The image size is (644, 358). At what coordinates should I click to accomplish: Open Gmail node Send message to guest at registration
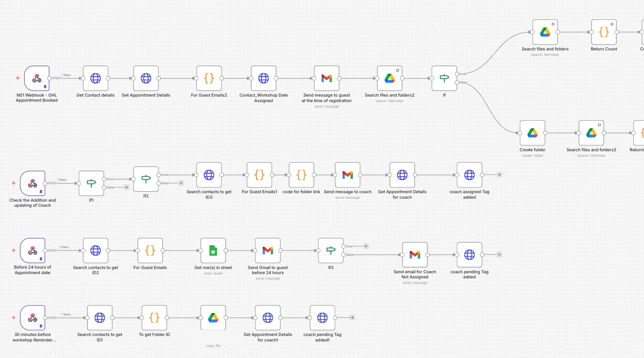[327, 78]
